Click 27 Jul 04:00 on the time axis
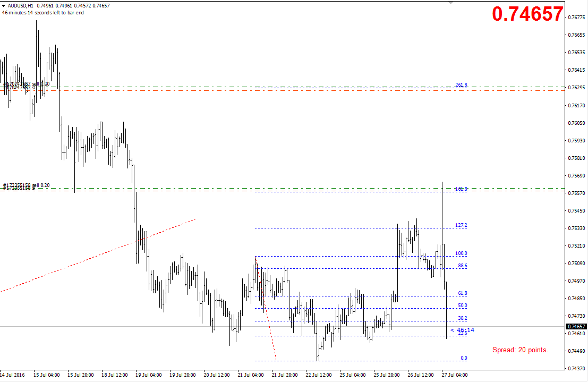The image size is (588, 382). coord(454,375)
